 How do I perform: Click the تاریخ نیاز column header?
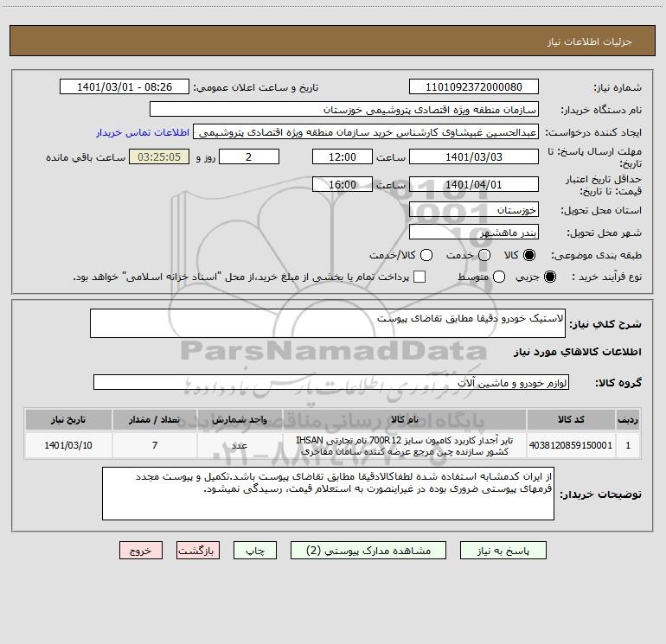(68, 419)
